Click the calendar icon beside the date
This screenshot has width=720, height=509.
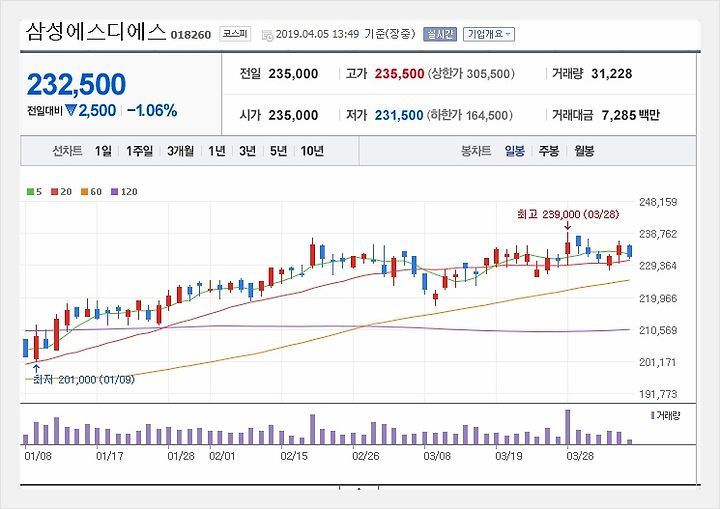click(267, 35)
